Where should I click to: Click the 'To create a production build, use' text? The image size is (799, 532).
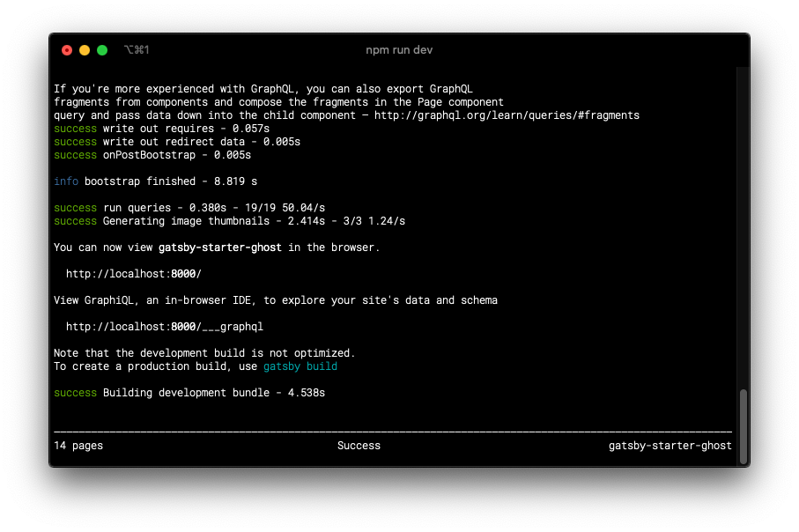click(155, 366)
